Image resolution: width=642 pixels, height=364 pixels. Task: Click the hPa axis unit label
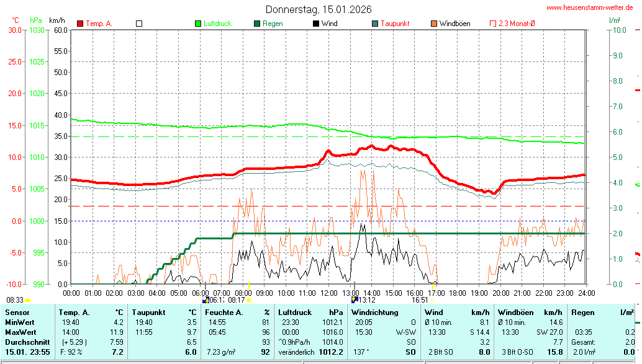(x=36, y=20)
